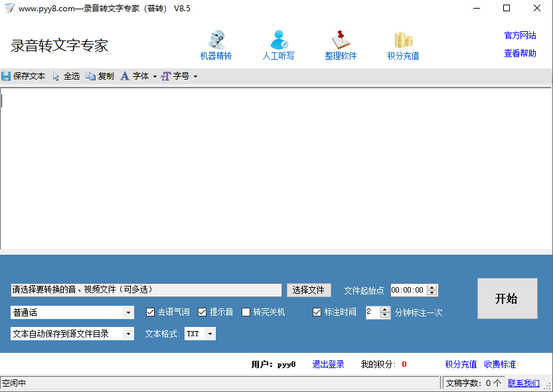Open the 普通话 language dropdown

tap(128, 312)
